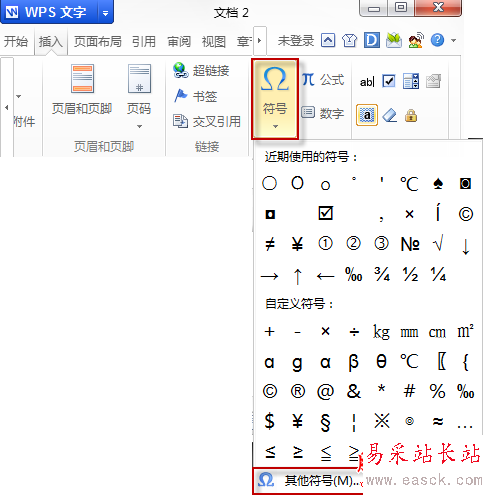Viewport: 483px width, 495px height.
Task: Click the Number (数字) insert icon
Action: [x=308, y=113]
